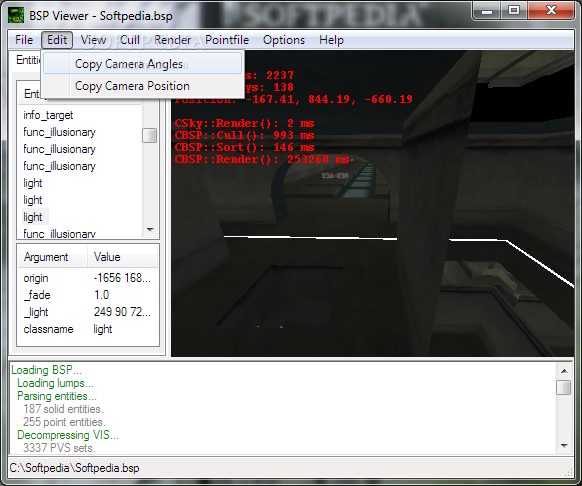The height and width of the screenshot is (486, 582).
Task: Click the _fade value 1.0
Action: click(101, 295)
